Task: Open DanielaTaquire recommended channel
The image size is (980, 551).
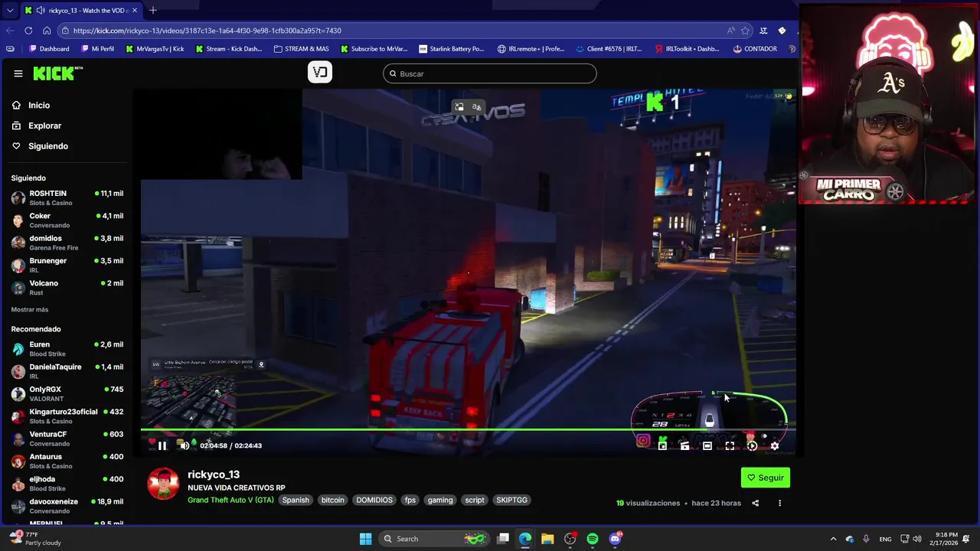Action: 67,371
